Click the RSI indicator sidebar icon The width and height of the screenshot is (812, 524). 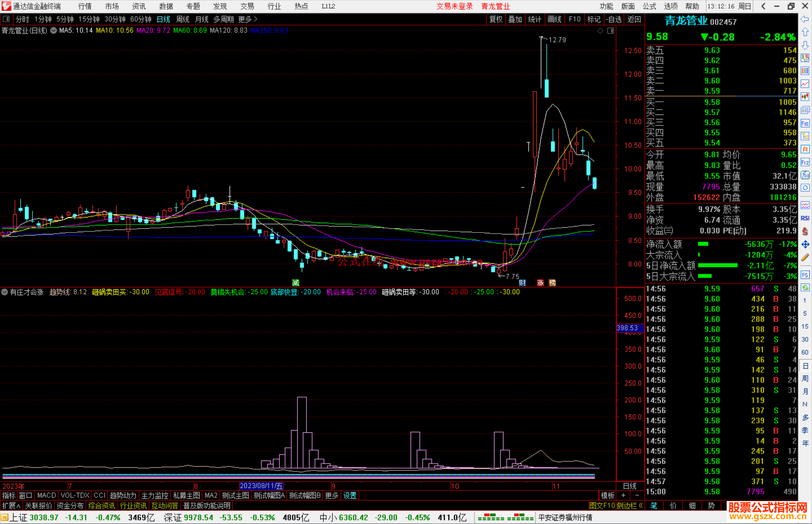pyautogui.click(x=805, y=218)
